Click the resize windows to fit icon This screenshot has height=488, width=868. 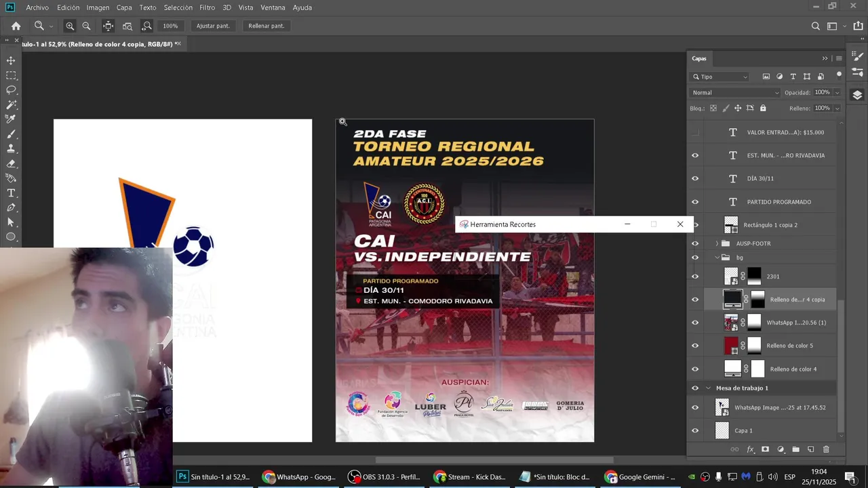click(108, 26)
